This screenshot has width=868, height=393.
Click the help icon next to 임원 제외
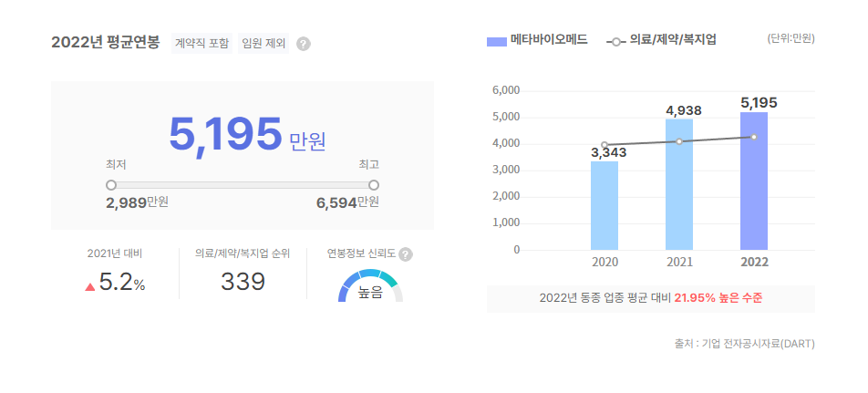pos(304,44)
